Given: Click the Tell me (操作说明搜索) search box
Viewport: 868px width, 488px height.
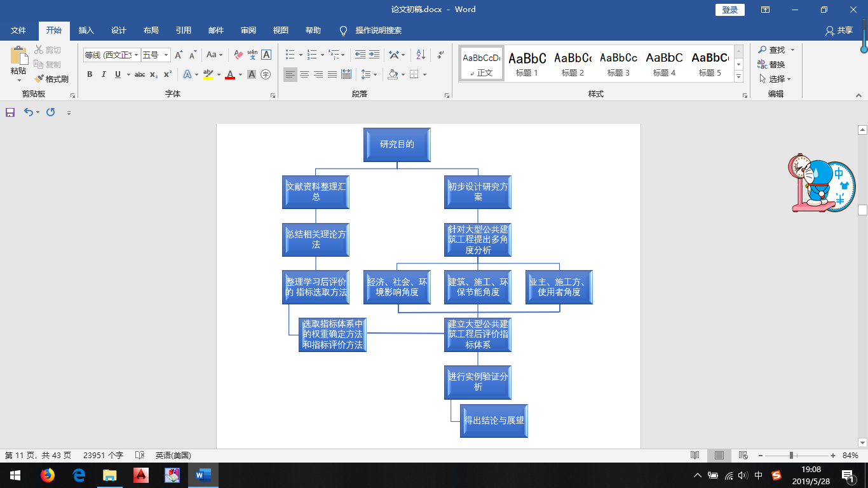Looking at the screenshot, I should 378,30.
